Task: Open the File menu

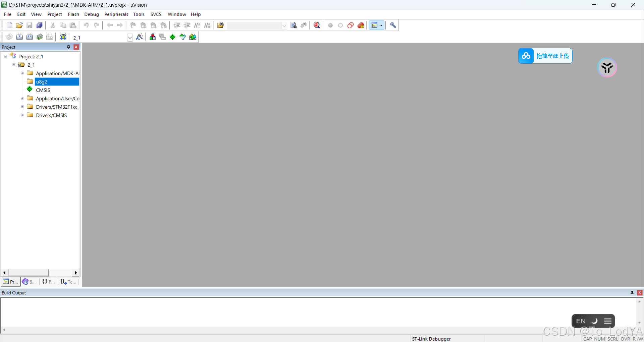Action: pos(7,14)
